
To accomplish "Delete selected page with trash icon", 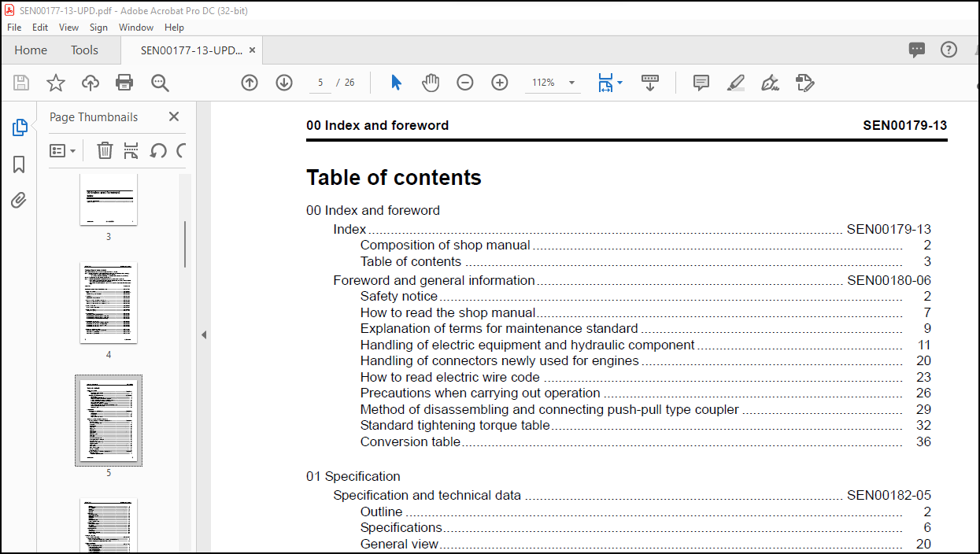I will pyautogui.click(x=105, y=150).
